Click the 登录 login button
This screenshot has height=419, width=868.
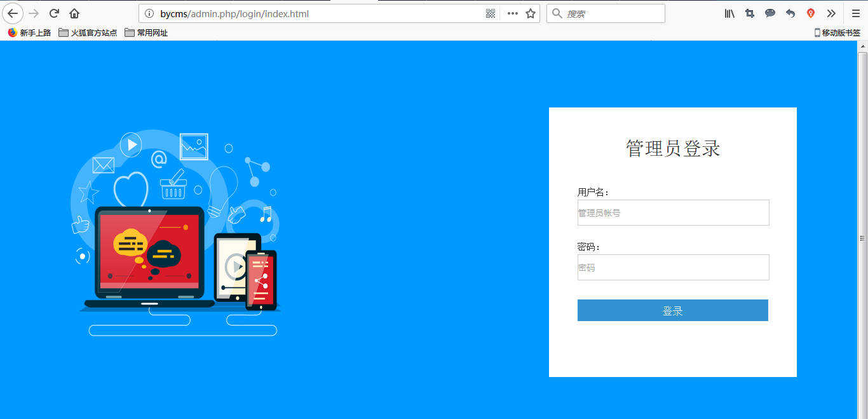coord(673,310)
